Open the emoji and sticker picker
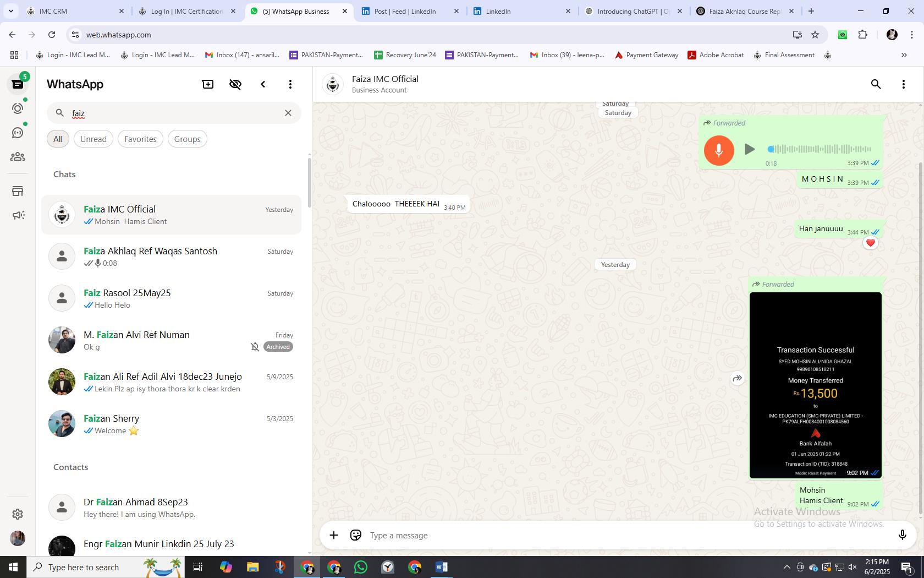Image resolution: width=924 pixels, height=578 pixels. (356, 535)
